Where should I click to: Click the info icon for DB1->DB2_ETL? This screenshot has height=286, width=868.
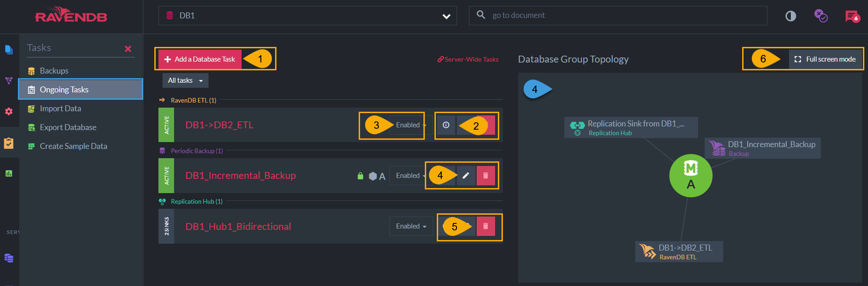tap(446, 125)
